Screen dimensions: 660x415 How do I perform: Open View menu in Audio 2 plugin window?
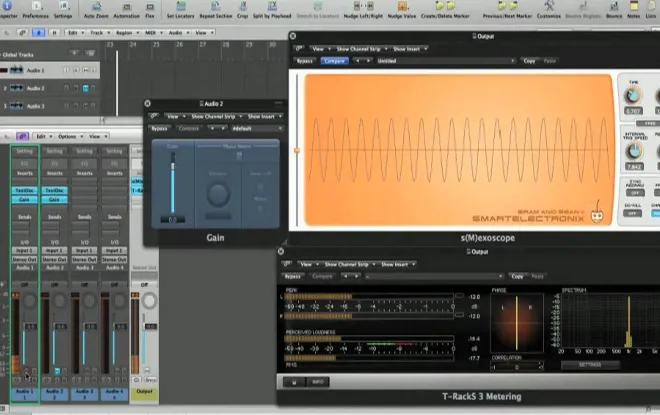click(x=176, y=116)
